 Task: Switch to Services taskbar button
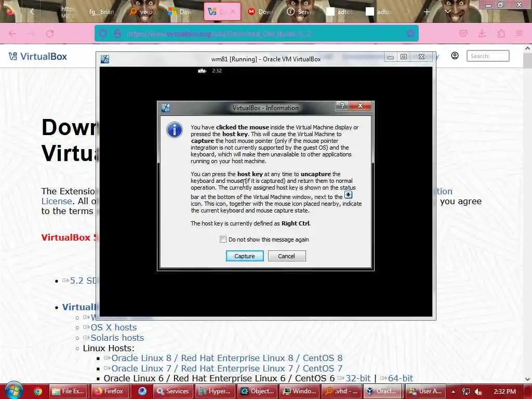(x=174, y=391)
